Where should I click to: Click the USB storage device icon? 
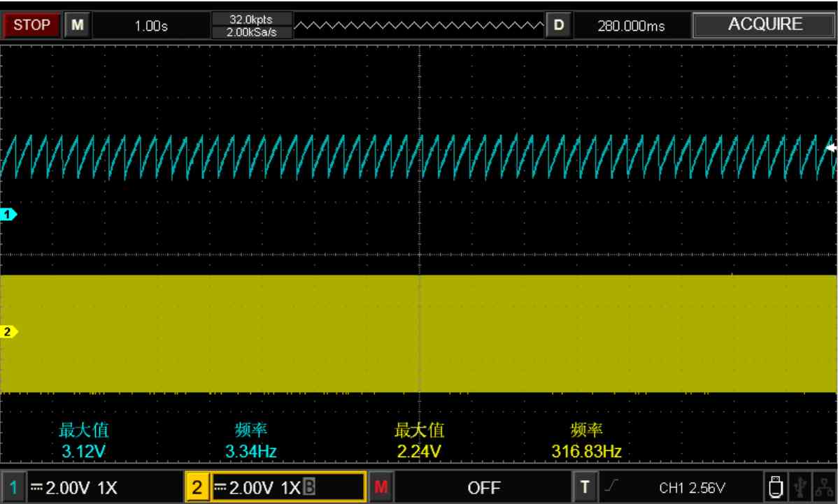coord(775,487)
